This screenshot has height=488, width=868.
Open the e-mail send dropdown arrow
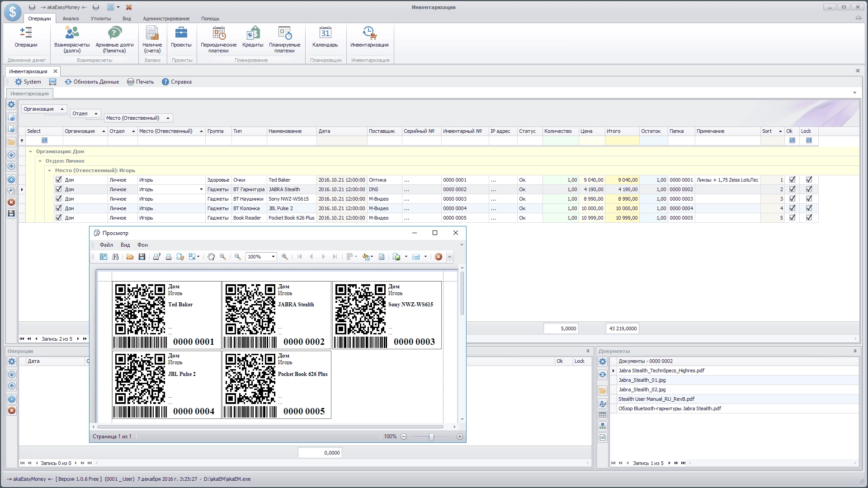click(x=425, y=257)
